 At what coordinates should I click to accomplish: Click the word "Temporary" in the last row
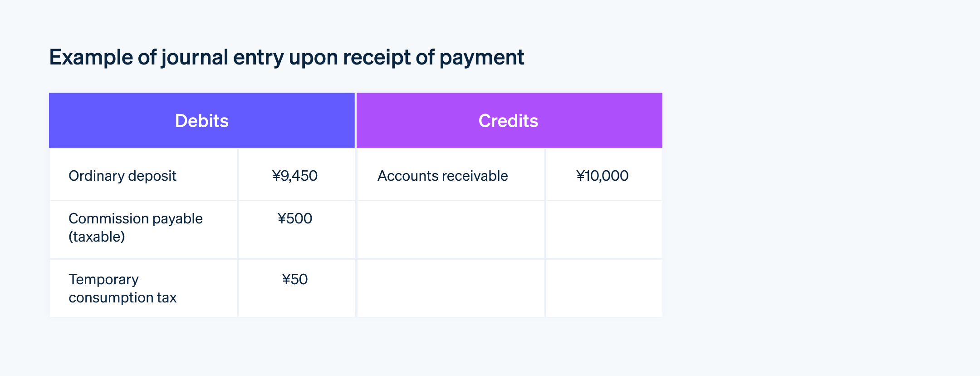click(x=103, y=279)
